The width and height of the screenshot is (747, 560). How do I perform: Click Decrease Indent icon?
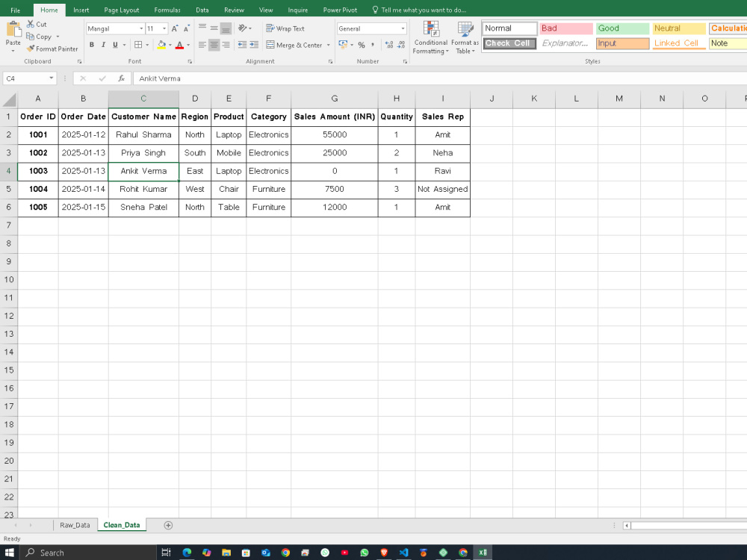coord(243,45)
